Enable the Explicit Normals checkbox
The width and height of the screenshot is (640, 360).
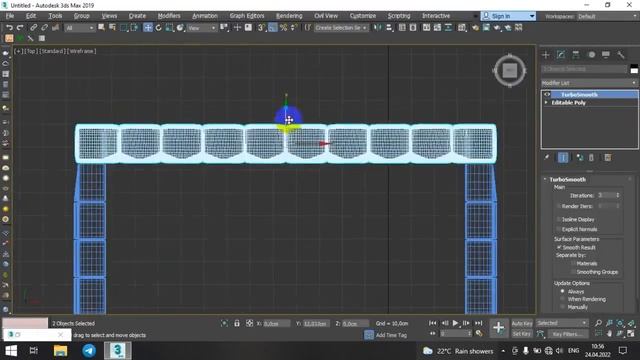pos(559,229)
